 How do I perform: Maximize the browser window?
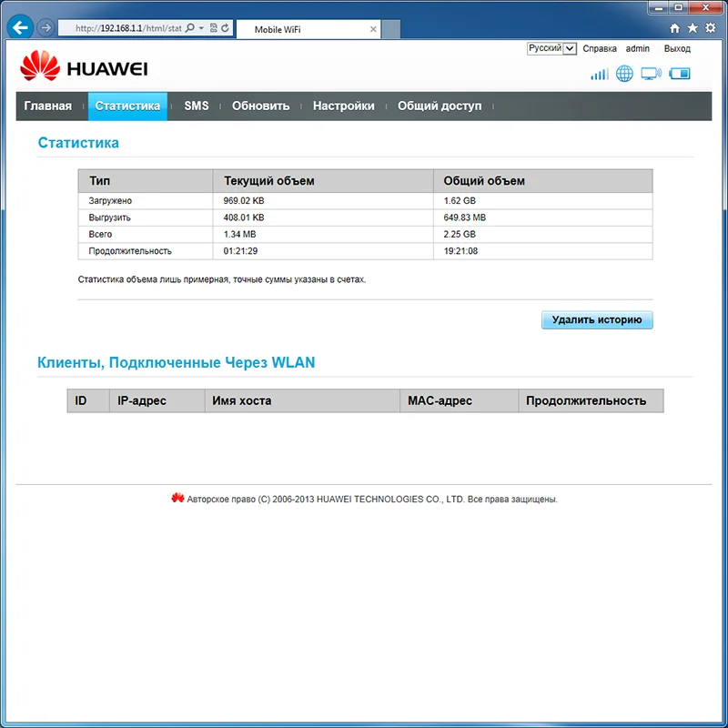pyautogui.click(x=678, y=7)
